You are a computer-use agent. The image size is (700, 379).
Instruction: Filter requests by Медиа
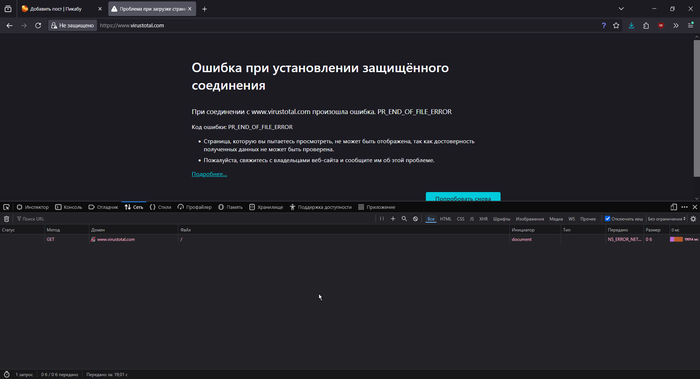point(556,219)
